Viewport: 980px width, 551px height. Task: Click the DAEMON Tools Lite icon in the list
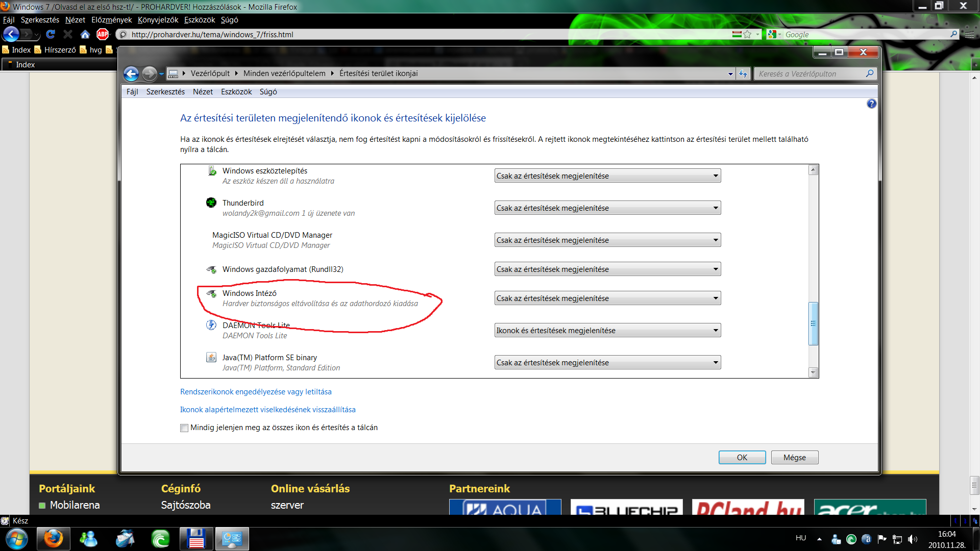coord(211,325)
